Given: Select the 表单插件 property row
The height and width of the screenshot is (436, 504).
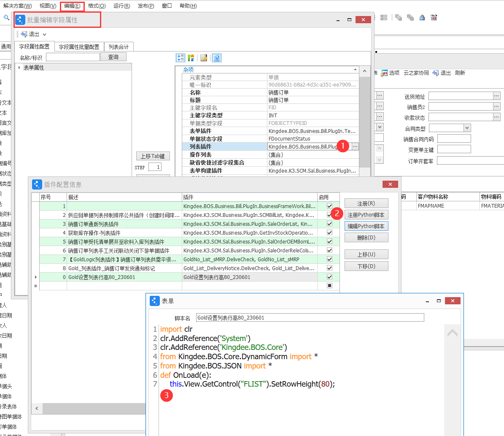Looking at the screenshot, I should click(270, 131).
